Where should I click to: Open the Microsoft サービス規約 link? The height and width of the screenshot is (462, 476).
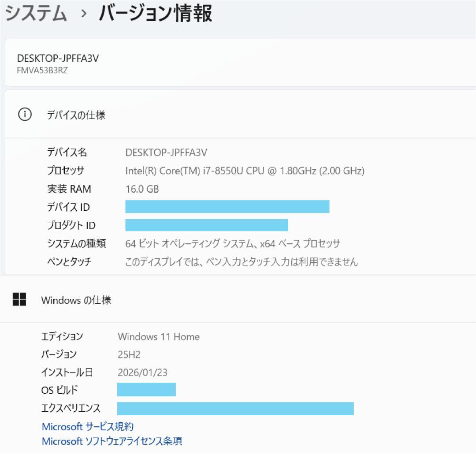point(88,426)
